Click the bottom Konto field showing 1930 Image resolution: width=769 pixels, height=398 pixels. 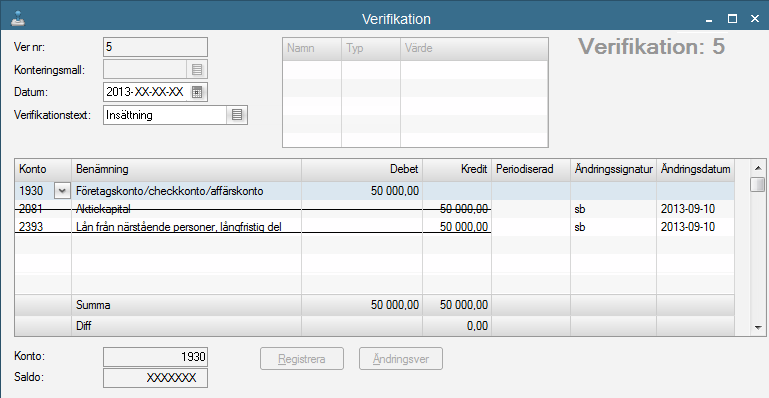155,357
